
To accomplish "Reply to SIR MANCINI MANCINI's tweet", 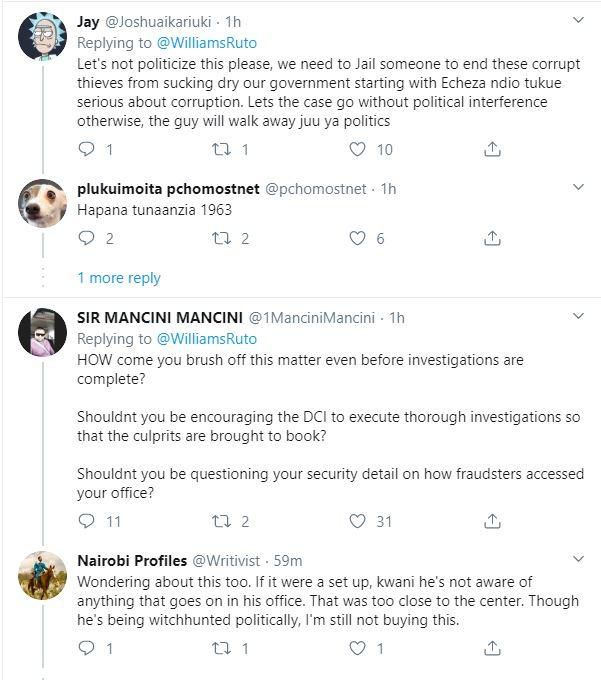I will pyautogui.click(x=86, y=521).
